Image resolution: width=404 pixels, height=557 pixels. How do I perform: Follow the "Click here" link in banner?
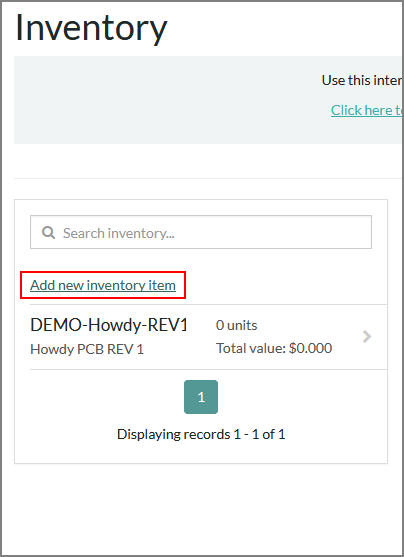point(367,110)
